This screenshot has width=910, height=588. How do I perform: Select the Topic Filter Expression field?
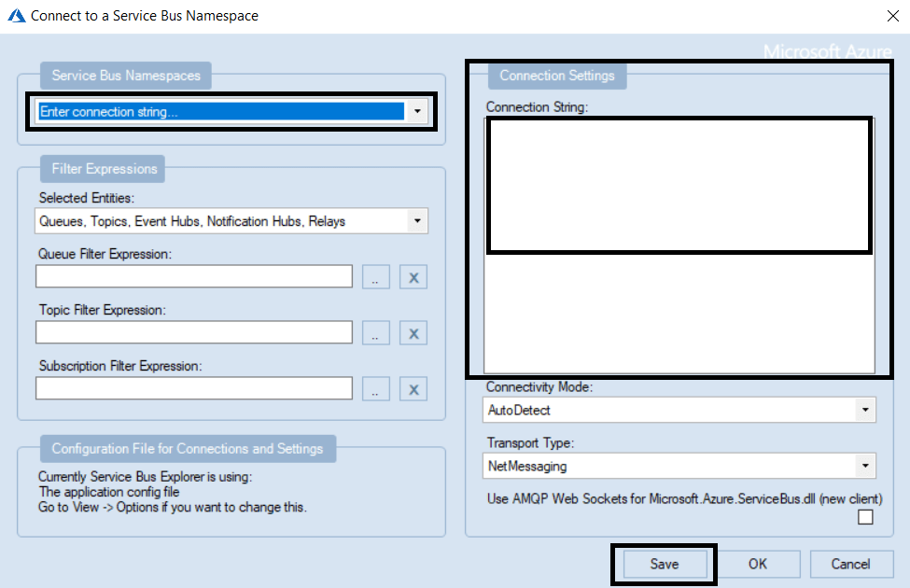[x=193, y=332]
